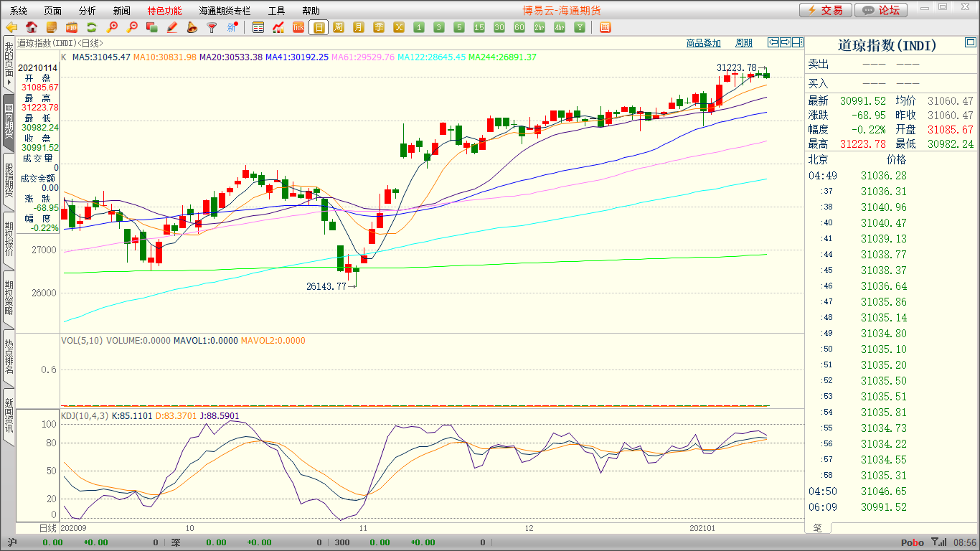The width and height of the screenshot is (980, 551).
Task: Open the 海通期货专栏 menu
Action: (x=225, y=11)
